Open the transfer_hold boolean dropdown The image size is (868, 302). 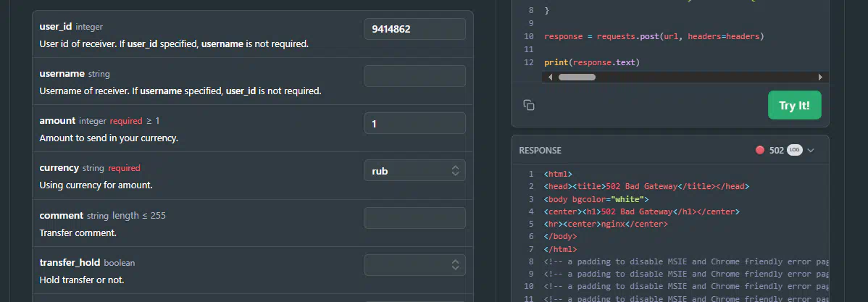[x=414, y=265]
